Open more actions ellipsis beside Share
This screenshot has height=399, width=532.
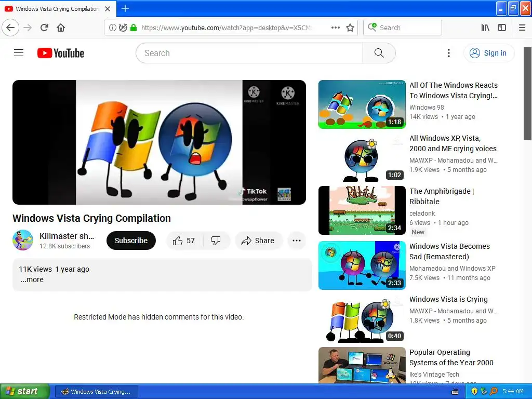(x=297, y=241)
